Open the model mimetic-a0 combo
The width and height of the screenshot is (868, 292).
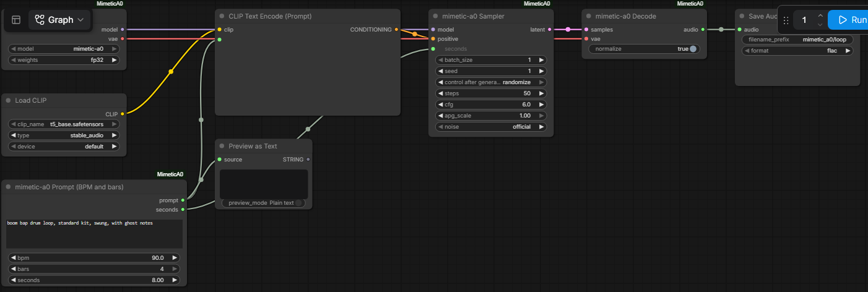(64, 49)
